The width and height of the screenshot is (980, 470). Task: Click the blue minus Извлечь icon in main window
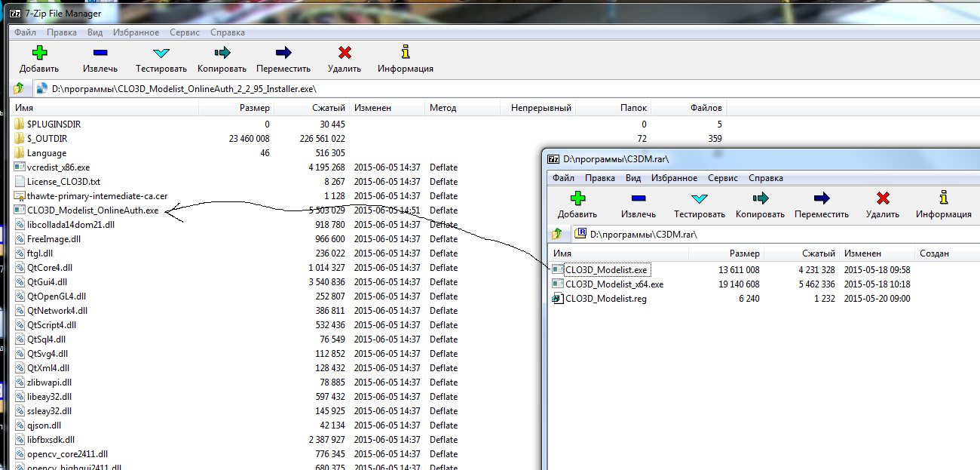(100, 53)
